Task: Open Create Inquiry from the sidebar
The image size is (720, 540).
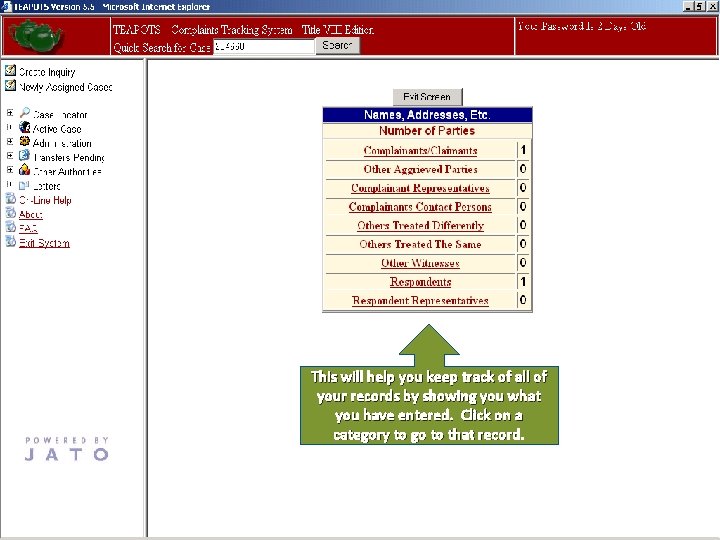Action: [x=47, y=72]
